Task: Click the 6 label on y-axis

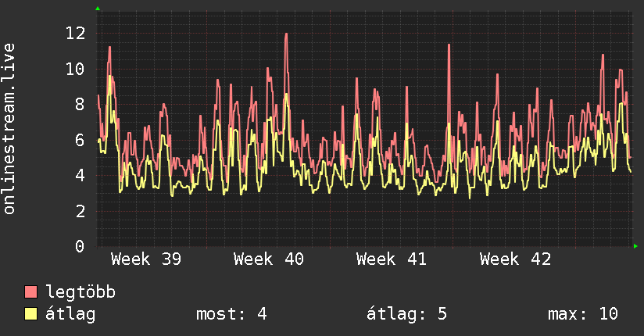Action: [80, 140]
